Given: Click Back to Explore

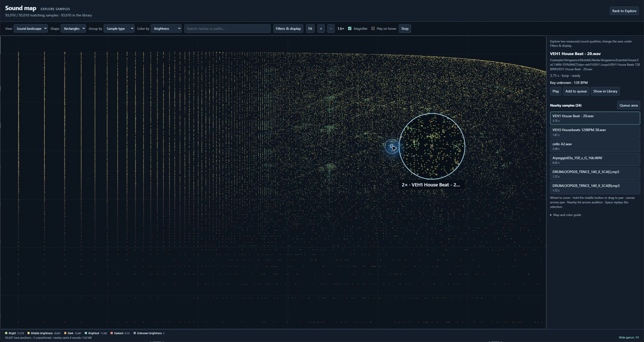Looking at the screenshot, I should 624,11.
